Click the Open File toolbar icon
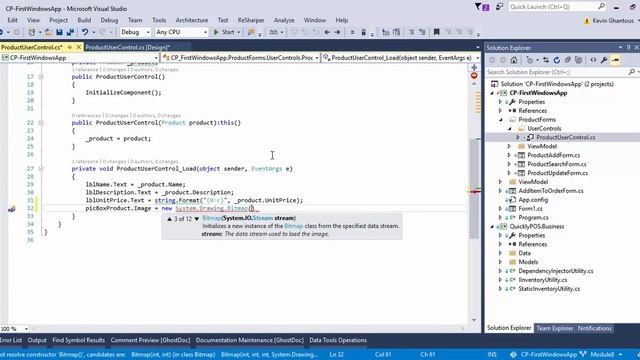Screen dimensions: 640x360 [48, 32]
